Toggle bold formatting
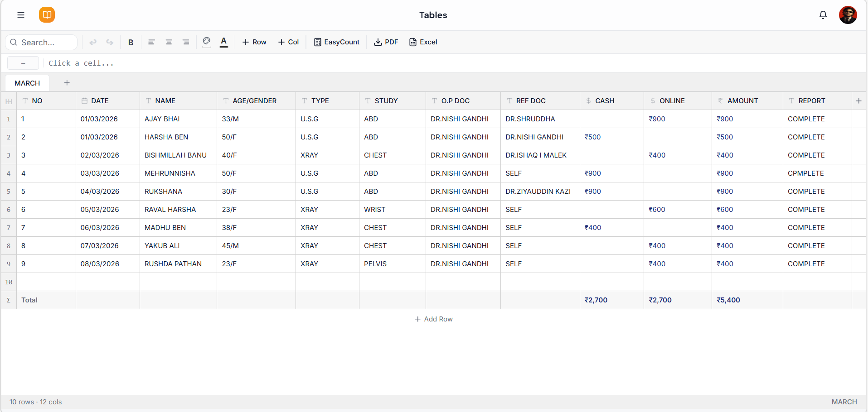 [x=131, y=42]
